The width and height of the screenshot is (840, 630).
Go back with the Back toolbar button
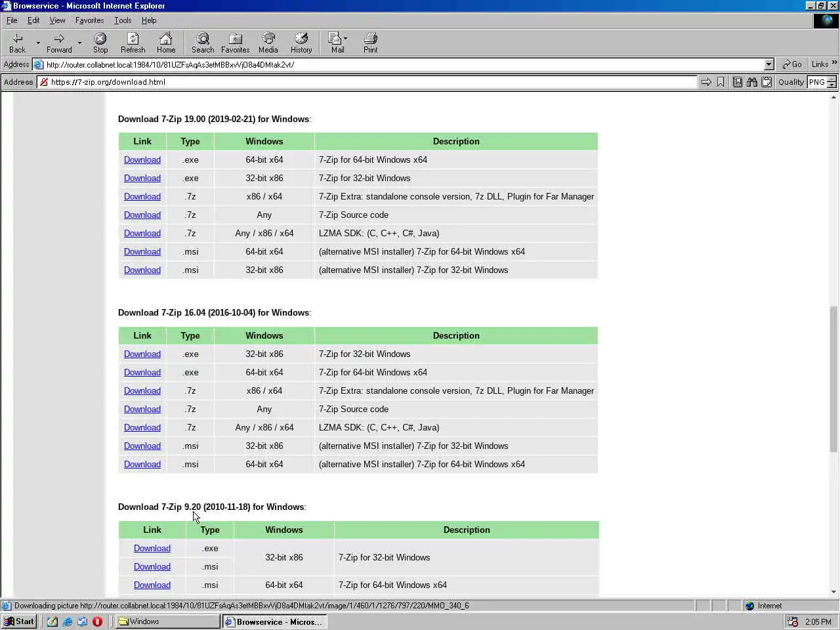18,43
